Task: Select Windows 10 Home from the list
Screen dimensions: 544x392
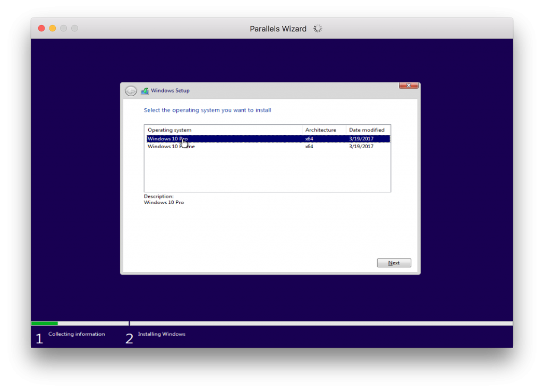Action: pyautogui.click(x=170, y=146)
